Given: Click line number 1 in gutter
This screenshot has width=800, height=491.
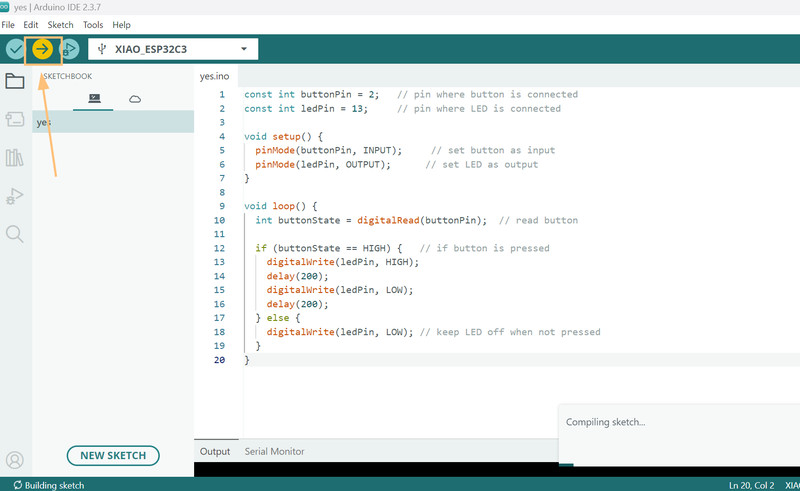Looking at the screenshot, I should [222, 94].
